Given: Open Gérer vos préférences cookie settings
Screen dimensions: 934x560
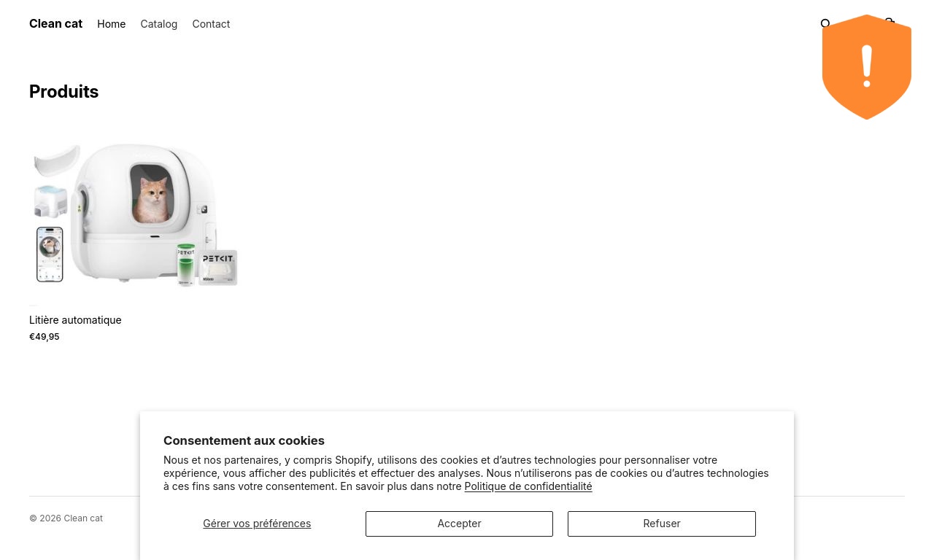Looking at the screenshot, I should 257,524.
